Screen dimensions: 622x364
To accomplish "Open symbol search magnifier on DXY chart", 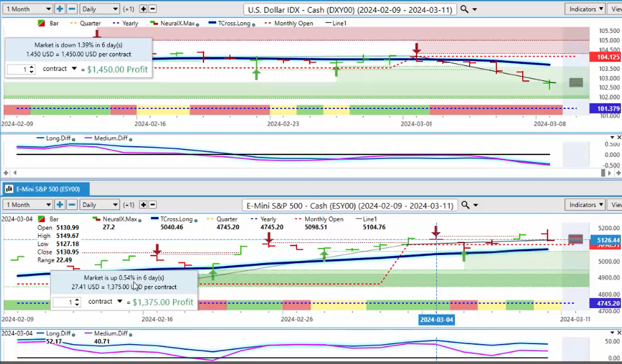I will click(465, 9).
